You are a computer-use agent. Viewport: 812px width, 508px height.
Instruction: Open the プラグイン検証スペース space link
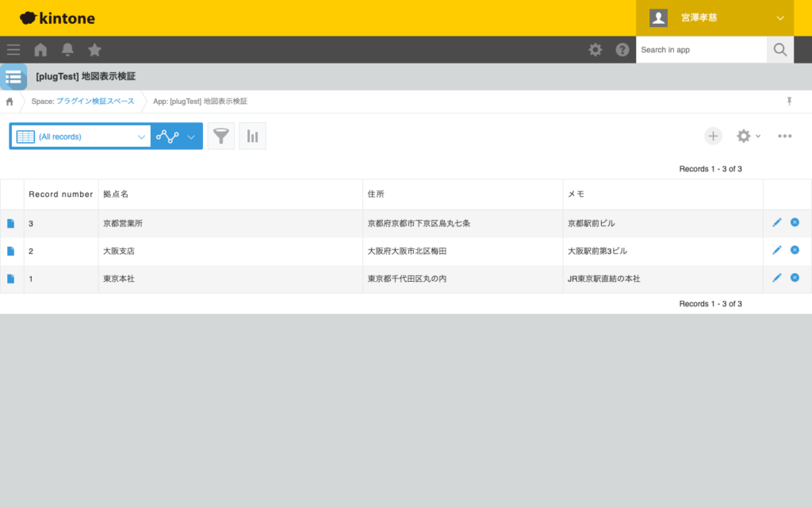click(95, 102)
